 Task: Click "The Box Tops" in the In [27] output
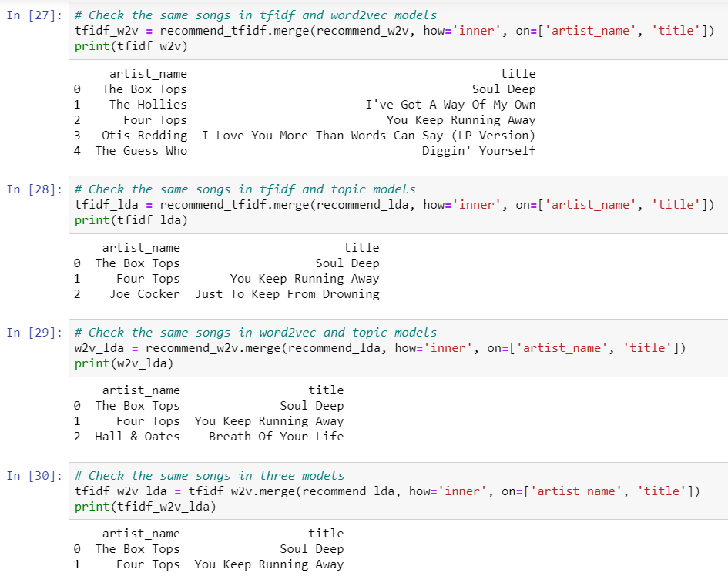(145, 89)
